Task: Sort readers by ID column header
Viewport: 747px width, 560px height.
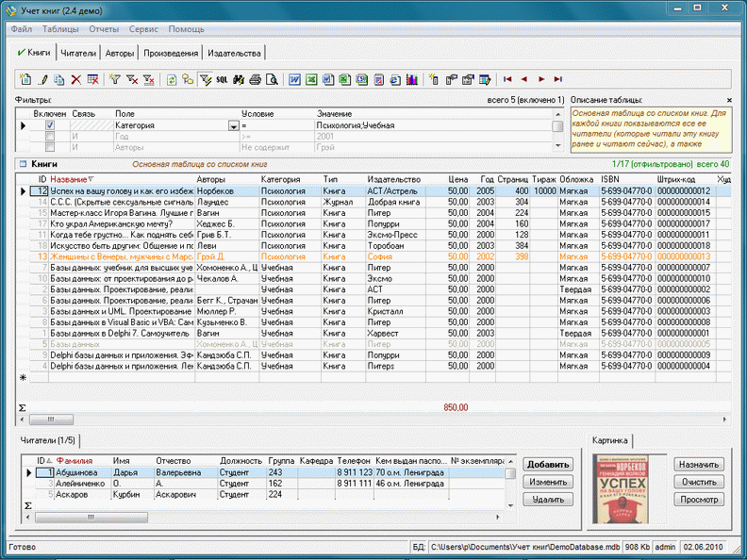Action: point(41,461)
